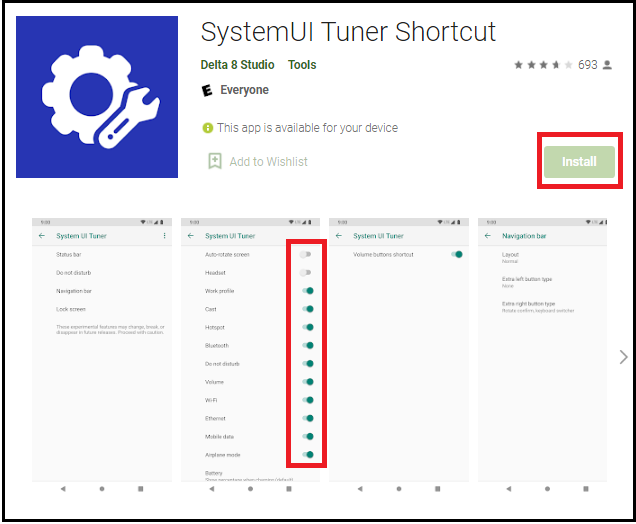
Task: Toggle the Wi-Fi switch
Action: tap(308, 400)
